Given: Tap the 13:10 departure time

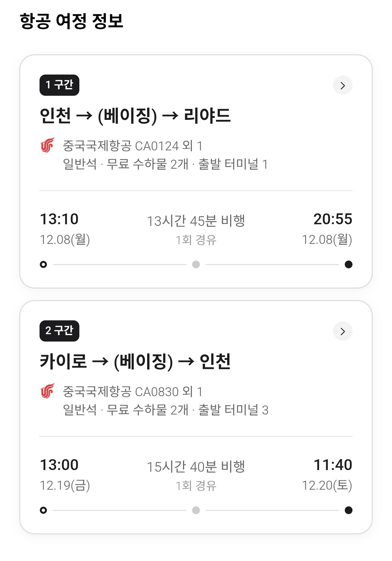Looking at the screenshot, I should 59,219.
